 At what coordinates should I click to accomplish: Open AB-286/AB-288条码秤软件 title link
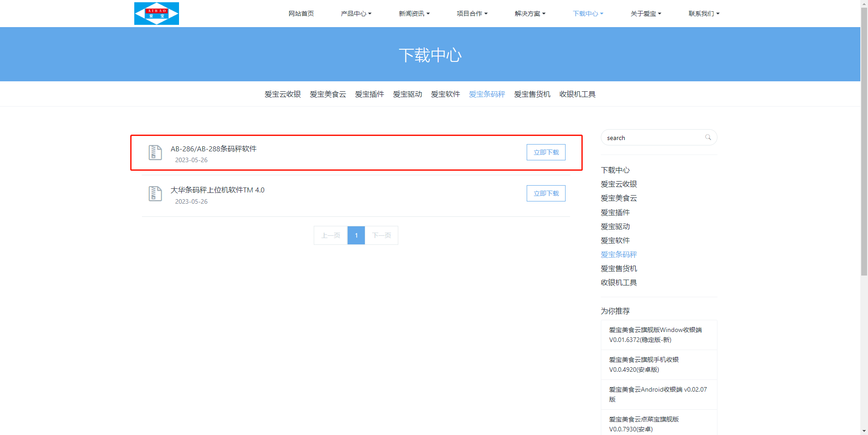click(213, 149)
